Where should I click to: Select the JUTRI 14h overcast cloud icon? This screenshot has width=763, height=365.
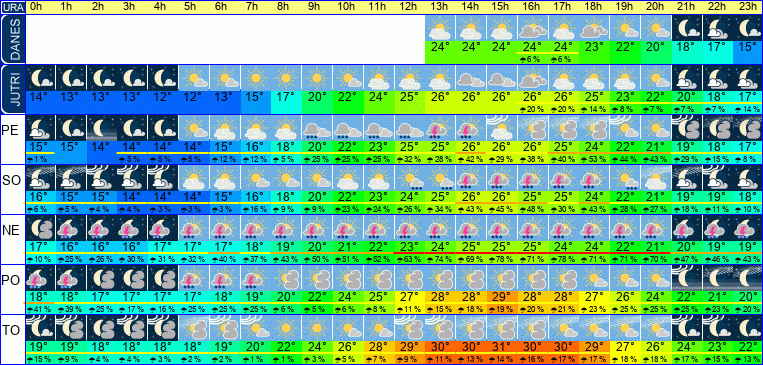472,78
